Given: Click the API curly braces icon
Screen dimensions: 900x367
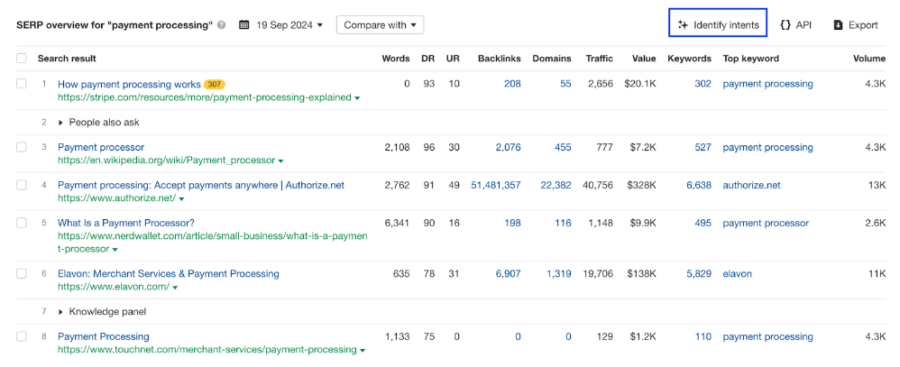Looking at the screenshot, I should (785, 25).
